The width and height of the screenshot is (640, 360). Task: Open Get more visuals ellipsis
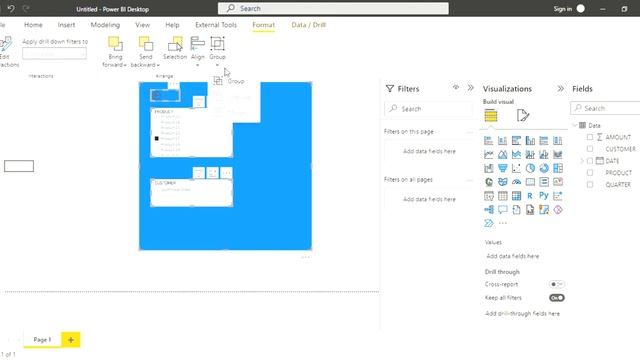(x=502, y=223)
